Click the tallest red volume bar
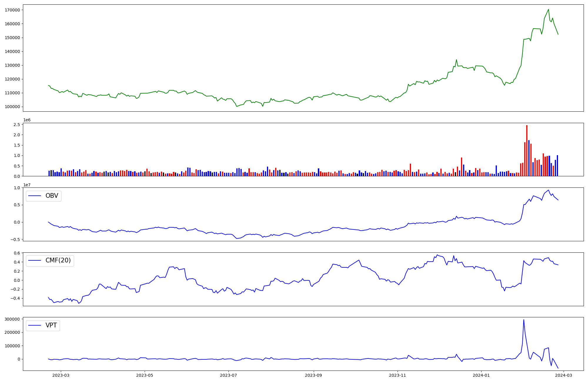588x382 pixels. click(527, 150)
